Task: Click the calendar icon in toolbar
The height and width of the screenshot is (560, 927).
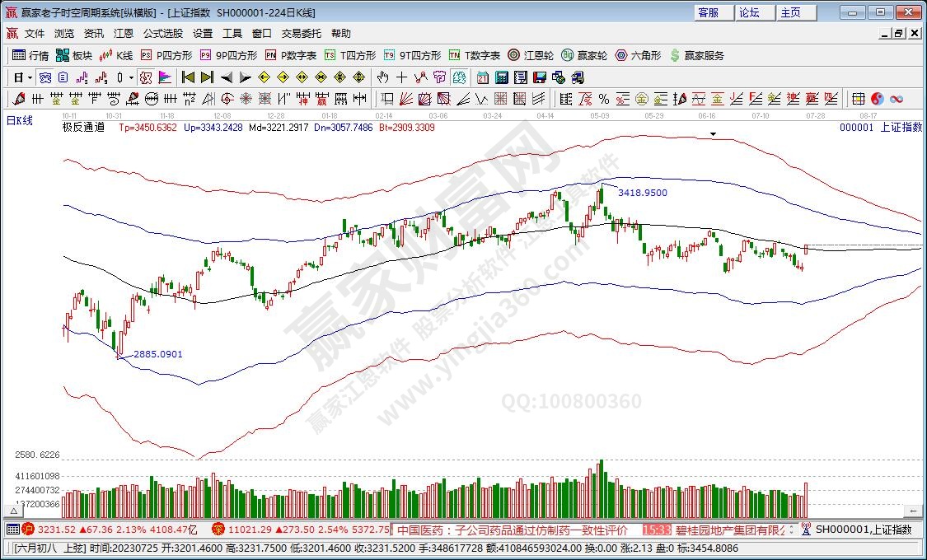Action: pos(482,77)
